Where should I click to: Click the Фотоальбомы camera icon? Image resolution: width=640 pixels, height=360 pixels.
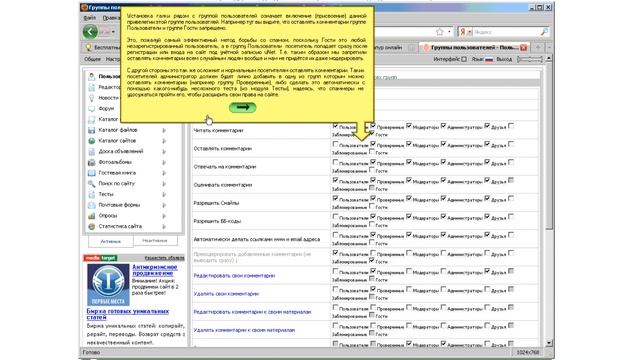click(91, 162)
